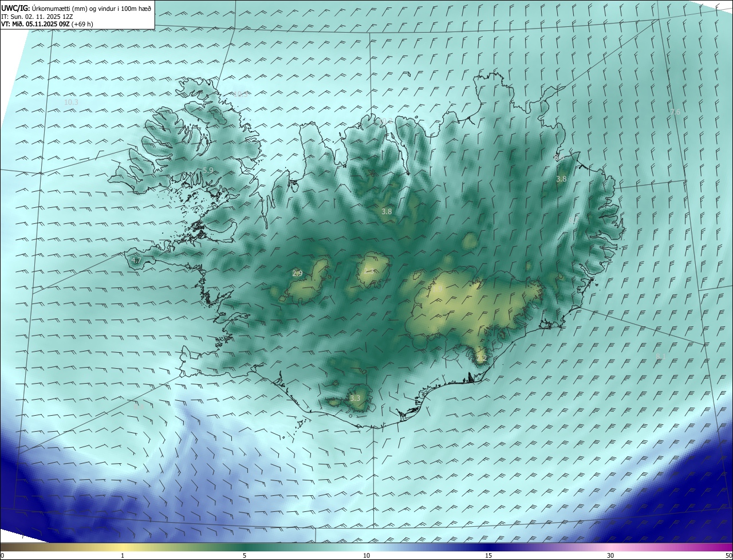Click the 1 tick label on the color scale
733x560 pixels.
pyautogui.click(x=123, y=555)
